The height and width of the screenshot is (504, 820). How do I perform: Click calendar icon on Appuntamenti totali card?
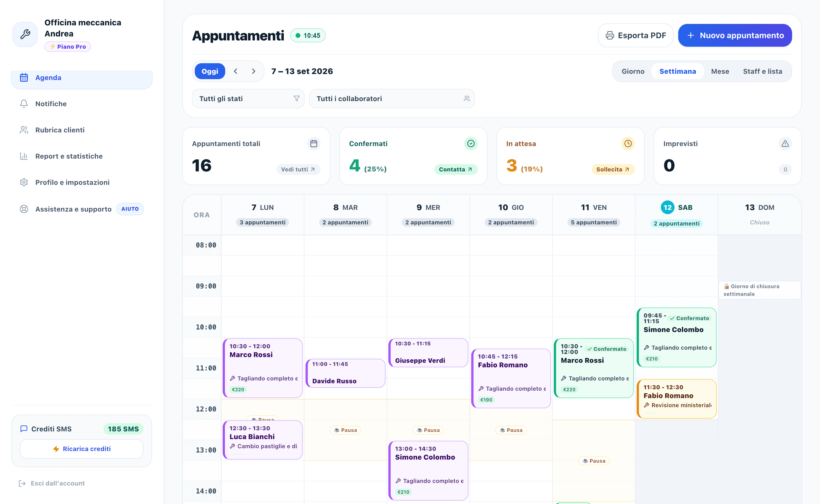[x=313, y=144]
